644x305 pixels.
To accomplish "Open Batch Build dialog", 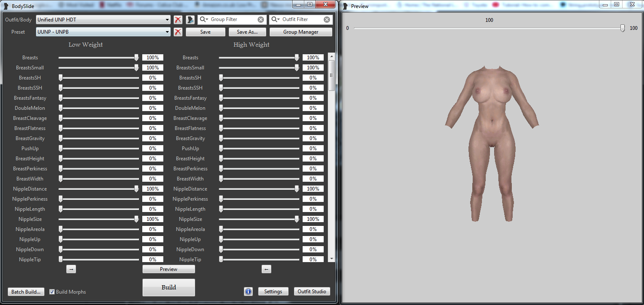I will [x=26, y=292].
